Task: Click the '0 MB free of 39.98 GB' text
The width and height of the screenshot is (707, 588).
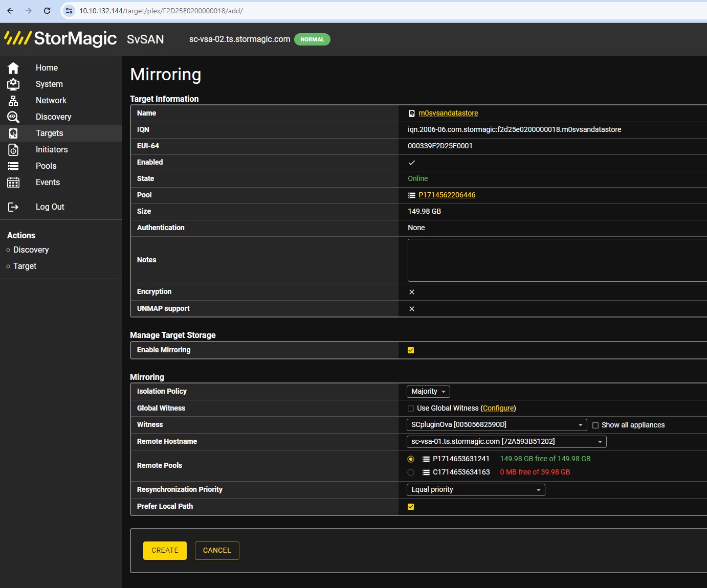Action: 535,472
